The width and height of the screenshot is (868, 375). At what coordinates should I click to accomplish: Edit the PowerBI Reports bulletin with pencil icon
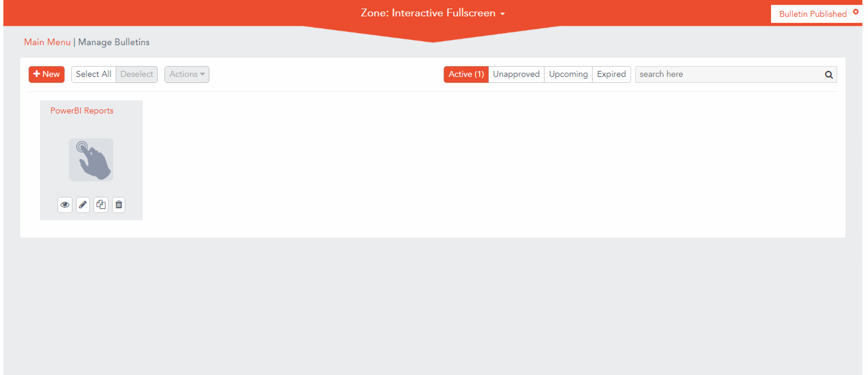[83, 205]
